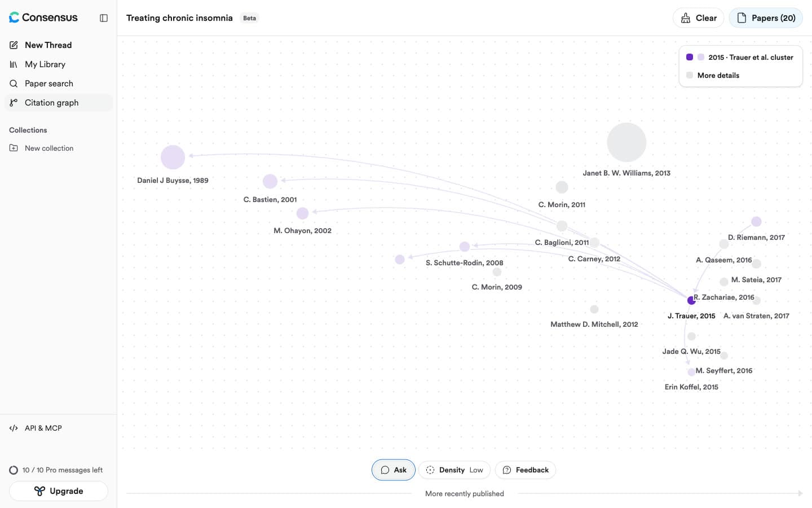Click the 'C. Carney, 2012' label

pos(594,259)
